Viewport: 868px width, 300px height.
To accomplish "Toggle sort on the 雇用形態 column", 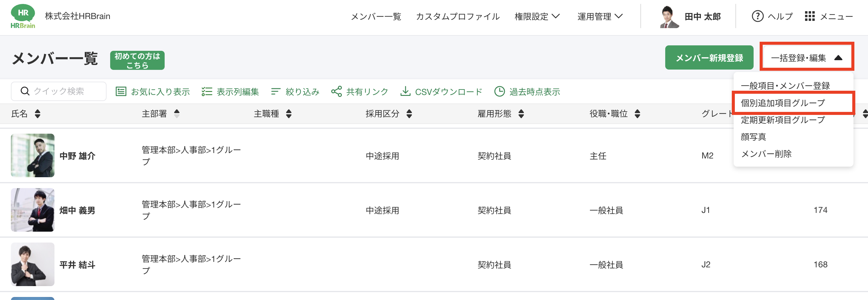I will tap(521, 114).
